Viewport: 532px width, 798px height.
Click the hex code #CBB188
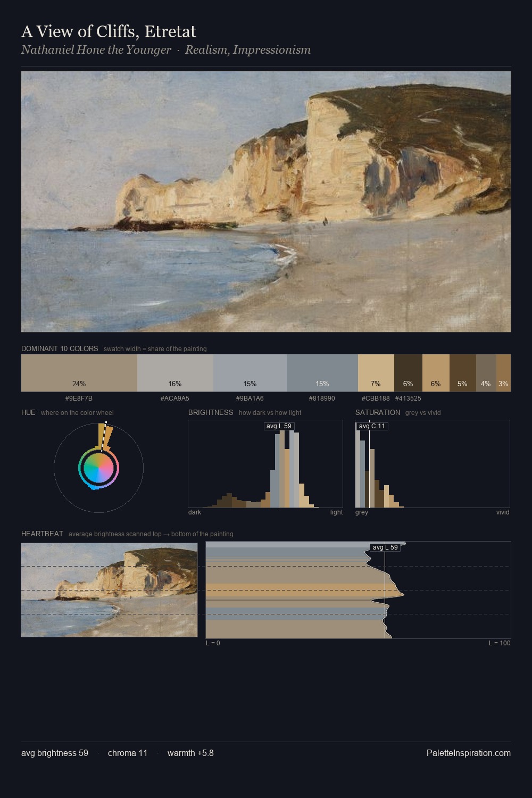click(376, 398)
